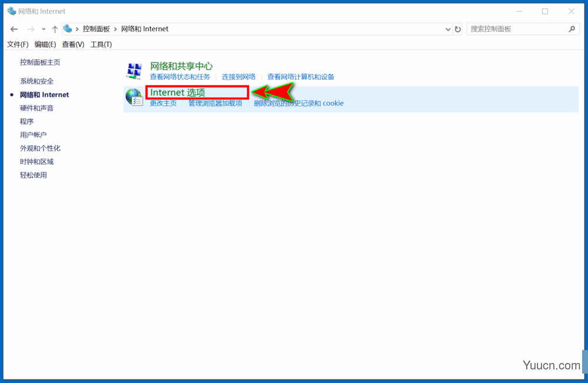Click 管理浏览器加载项 link

[215, 103]
